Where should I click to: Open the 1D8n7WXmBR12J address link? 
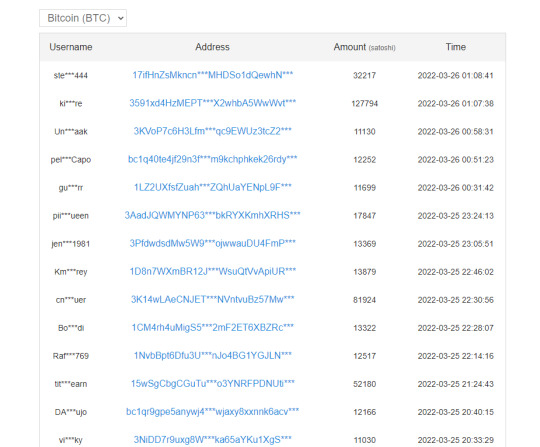click(x=212, y=271)
